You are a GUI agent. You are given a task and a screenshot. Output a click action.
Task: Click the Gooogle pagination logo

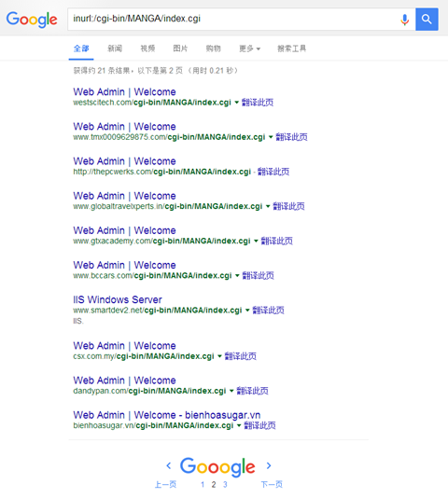[217, 467]
